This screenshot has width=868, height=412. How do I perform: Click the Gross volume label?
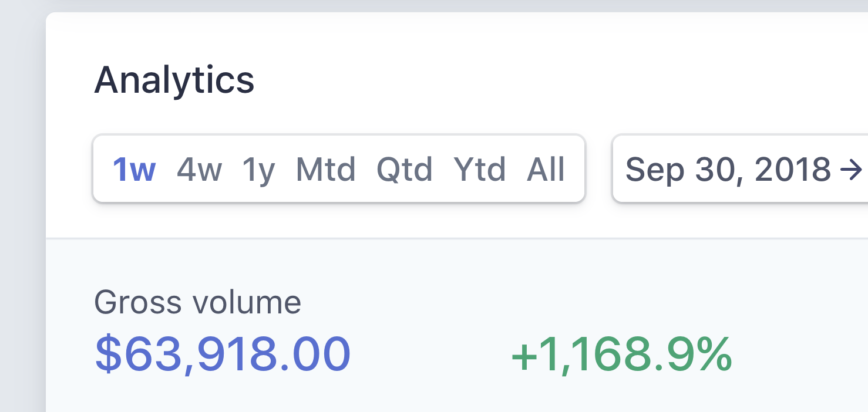[x=197, y=303]
